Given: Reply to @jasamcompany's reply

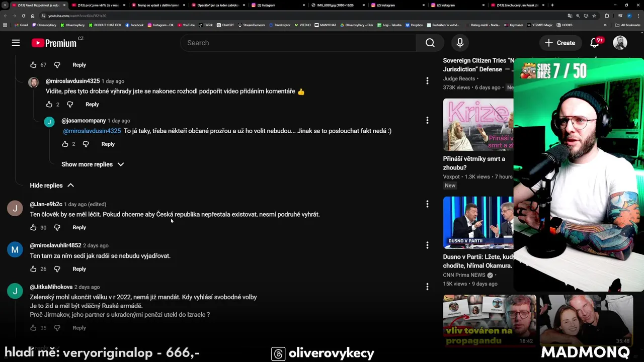Looking at the screenshot, I should (x=108, y=144).
